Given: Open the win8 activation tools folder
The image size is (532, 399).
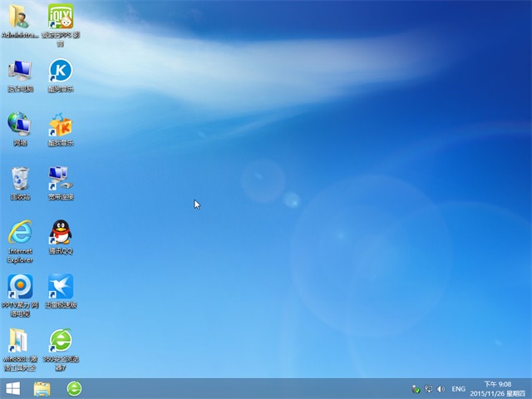Looking at the screenshot, I should 18,341.
